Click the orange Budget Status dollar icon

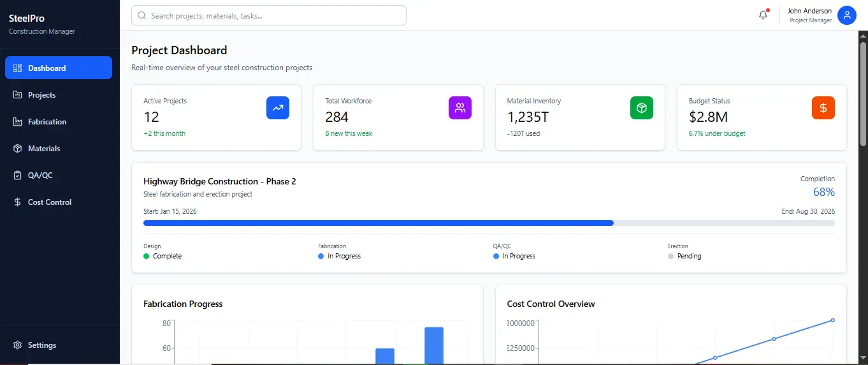pos(823,108)
